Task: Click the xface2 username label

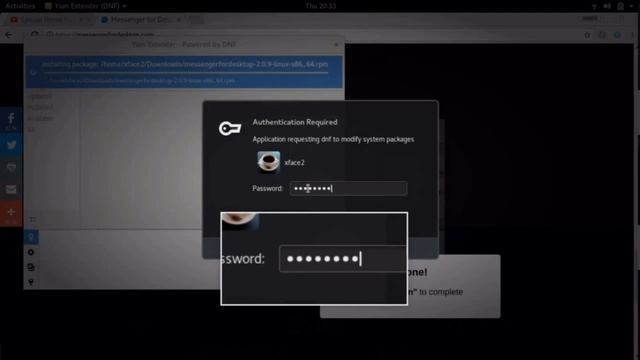Action: click(294, 162)
